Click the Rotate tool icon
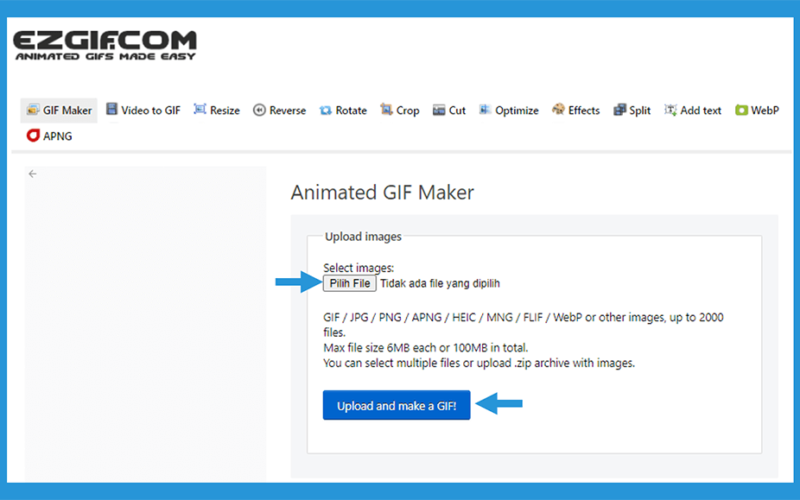This screenshot has height=500, width=800. (x=326, y=110)
